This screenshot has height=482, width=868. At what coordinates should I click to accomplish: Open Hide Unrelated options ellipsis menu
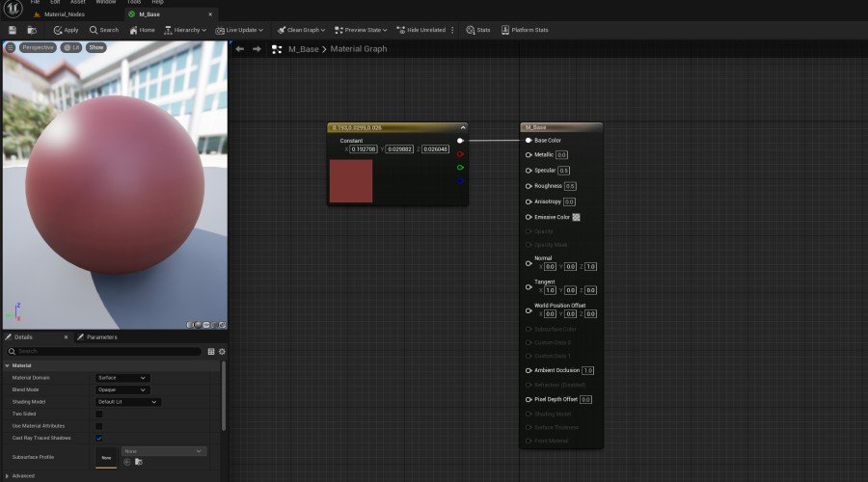[x=453, y=30]
